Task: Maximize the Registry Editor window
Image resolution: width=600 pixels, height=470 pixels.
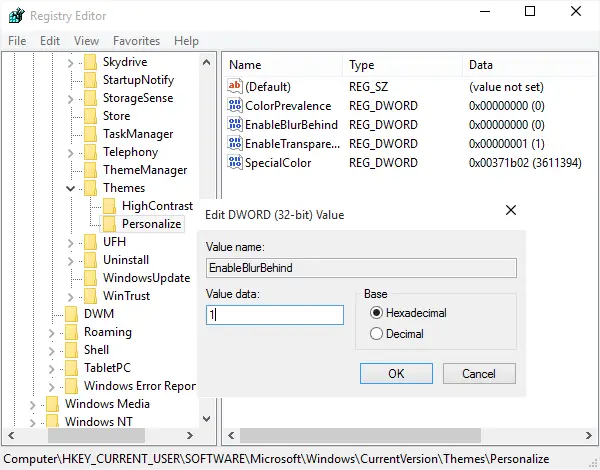Action: [x=530, y=11]
